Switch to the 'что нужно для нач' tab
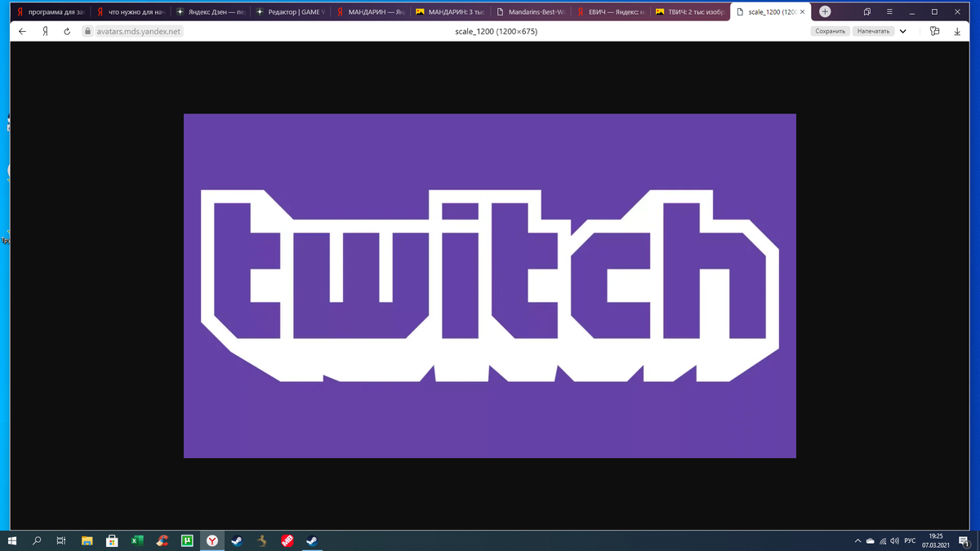 [131, 12]
